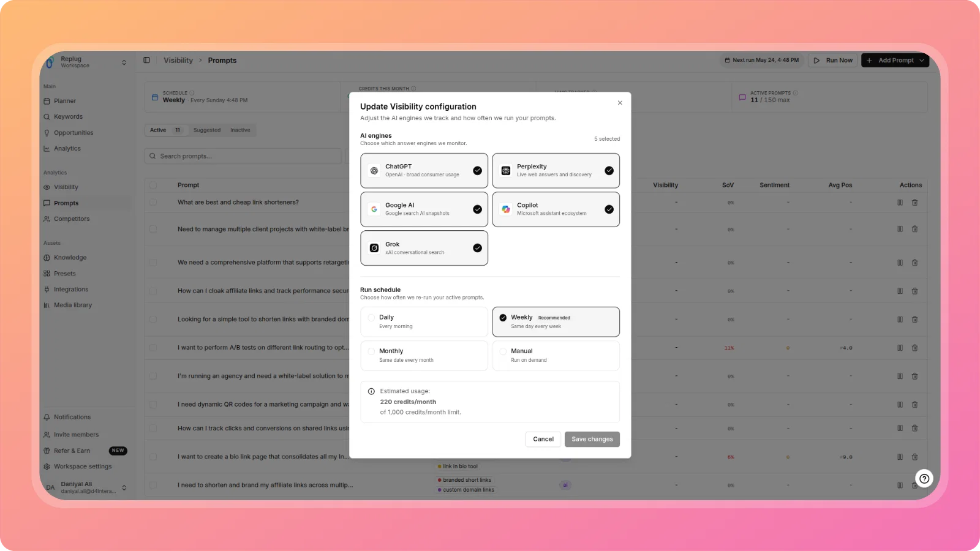Toggle the Copilot engine card
This screenshot has height=551, width=980.
556,209
